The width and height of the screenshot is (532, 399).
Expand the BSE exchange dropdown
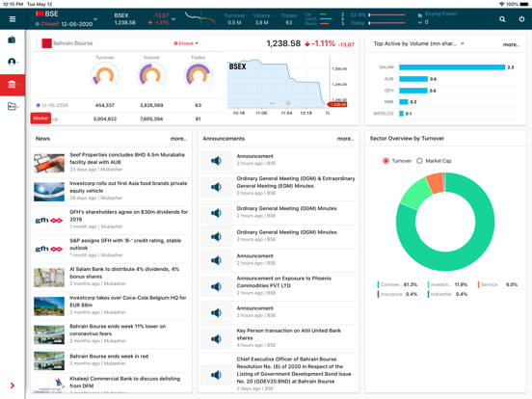95,18
